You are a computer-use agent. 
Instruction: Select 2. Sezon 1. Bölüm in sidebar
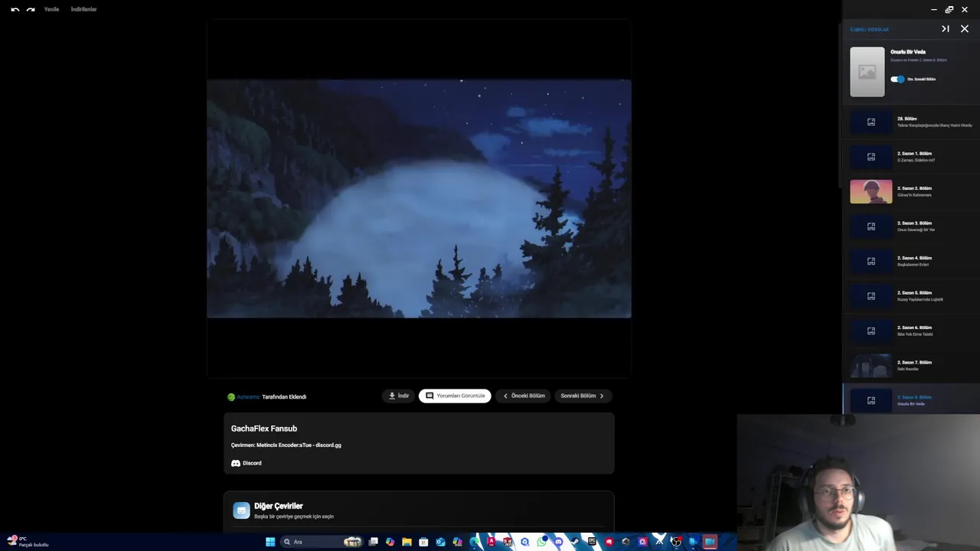pos(911,157)
